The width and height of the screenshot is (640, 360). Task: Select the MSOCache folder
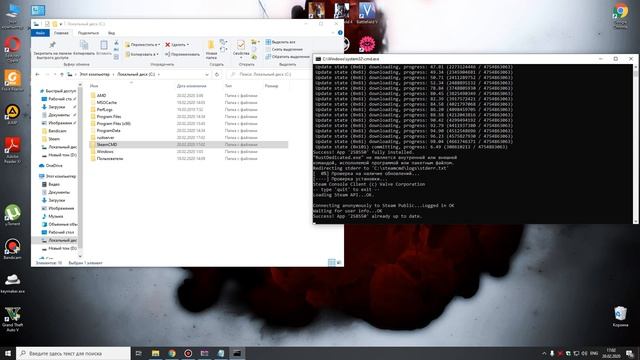[x=107, y=102]
